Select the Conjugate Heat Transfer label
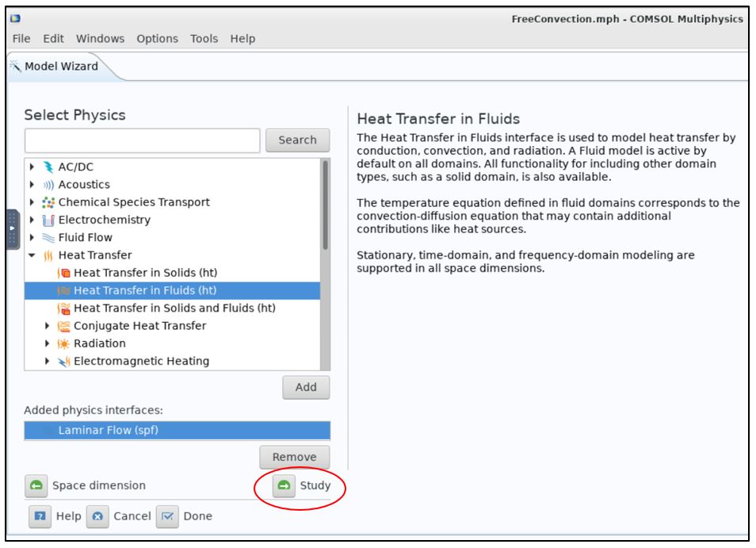The height and width of the screenshot is (548, 756). 139,326
